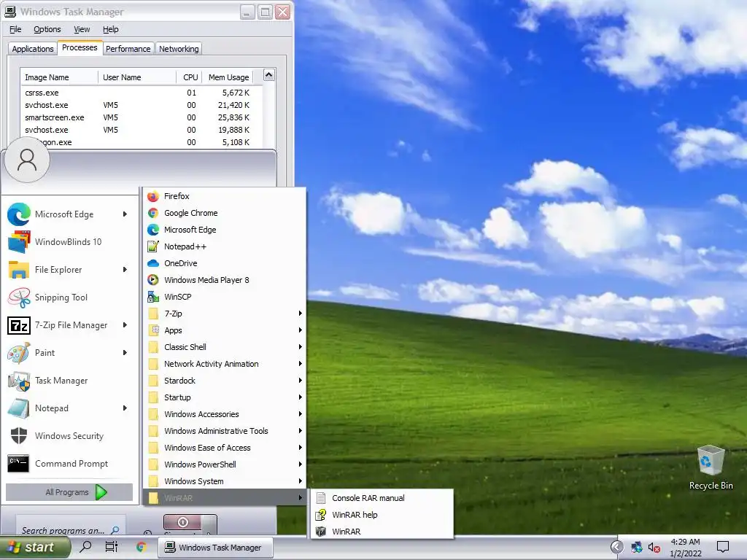Sort processes by CPU column
The height and width of the screenshot is (560, 747).
189,77
